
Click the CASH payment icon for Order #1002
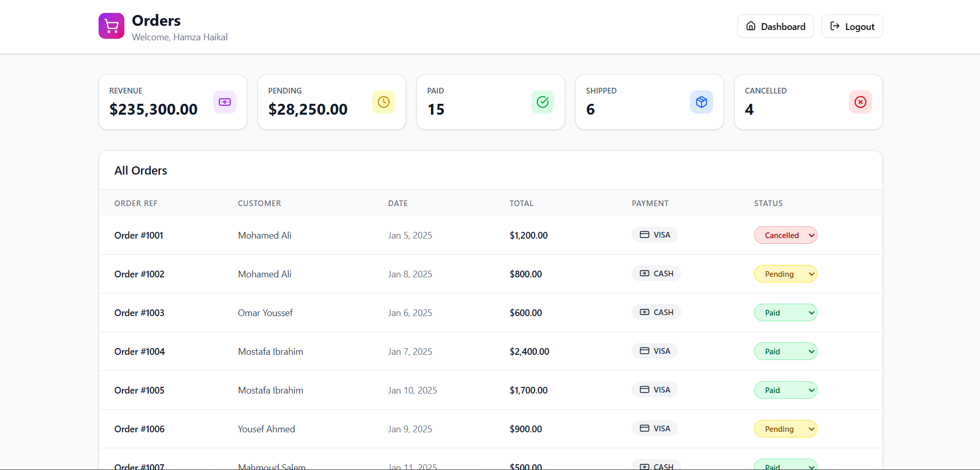(x=644, y=273)
